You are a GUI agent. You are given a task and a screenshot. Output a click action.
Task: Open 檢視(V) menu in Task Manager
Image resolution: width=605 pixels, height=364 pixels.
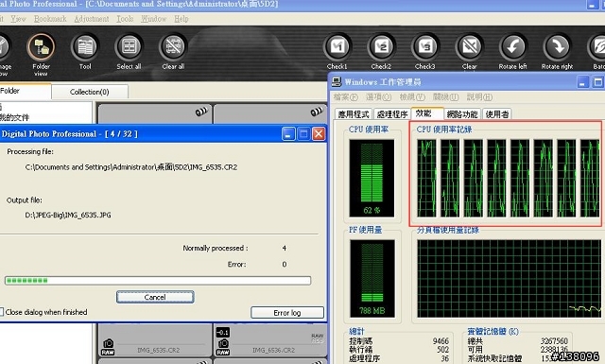[x=412, y=96]
